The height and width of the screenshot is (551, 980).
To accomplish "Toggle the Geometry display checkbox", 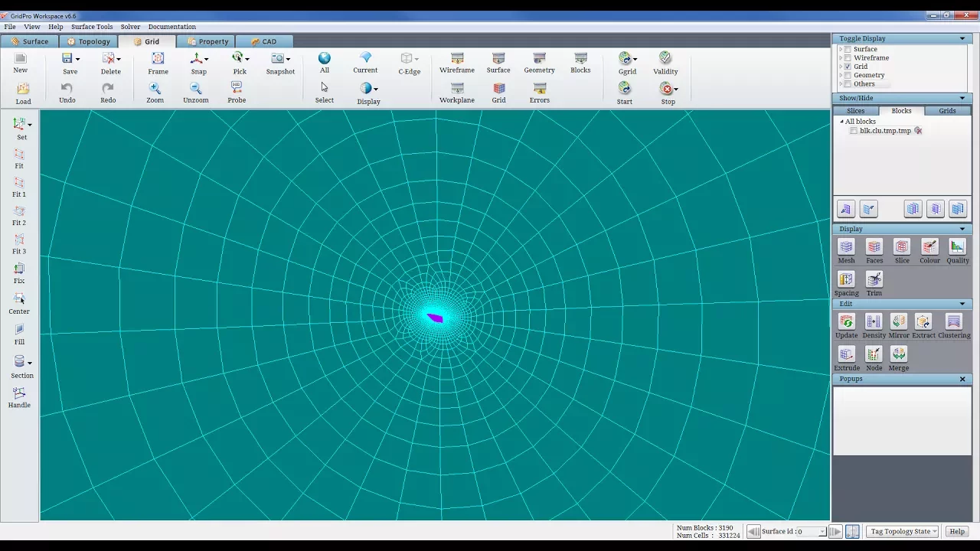I will click(848, 75).
